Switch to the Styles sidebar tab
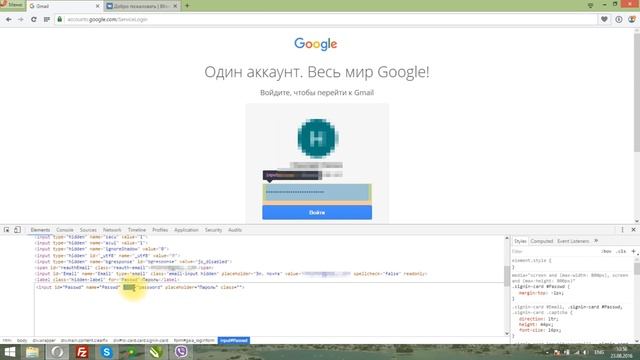640x360 pixels. 520,241
